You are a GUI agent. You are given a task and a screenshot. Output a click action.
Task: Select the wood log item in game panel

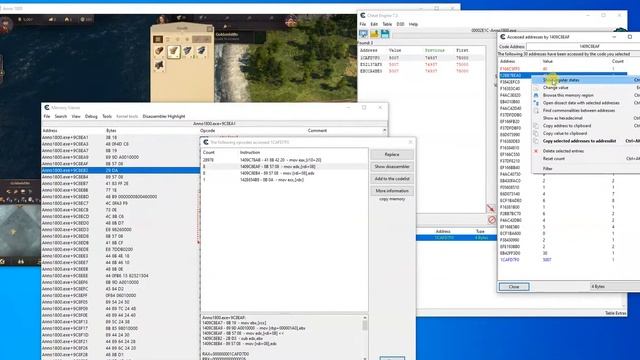[159, 51]
